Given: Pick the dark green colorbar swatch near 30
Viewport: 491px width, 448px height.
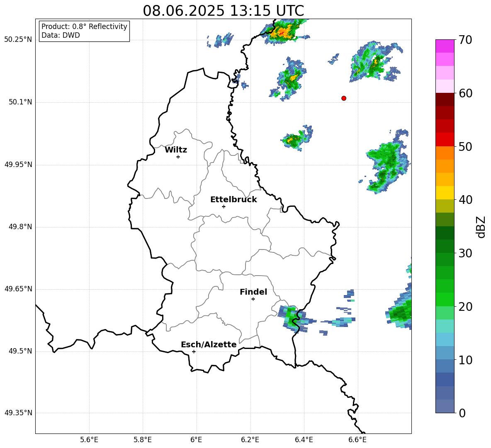Looking at the screenshot, I should pos(445,246).
